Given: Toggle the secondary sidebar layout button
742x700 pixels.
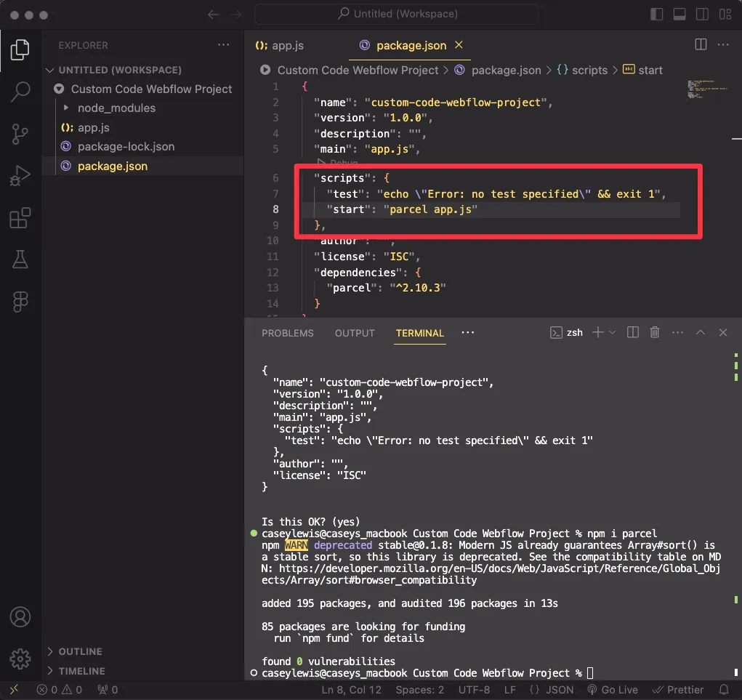Looking at the screenshot, I should 703,15.
